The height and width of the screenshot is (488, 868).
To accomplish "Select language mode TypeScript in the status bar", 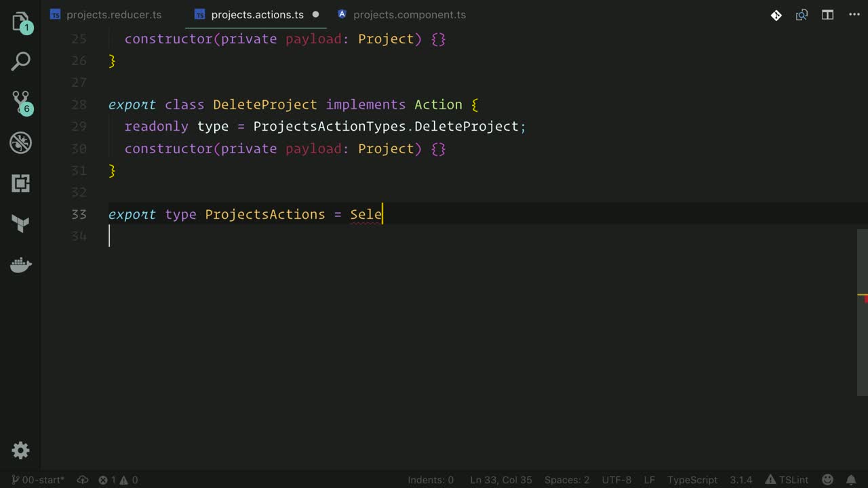I will 692,480.
